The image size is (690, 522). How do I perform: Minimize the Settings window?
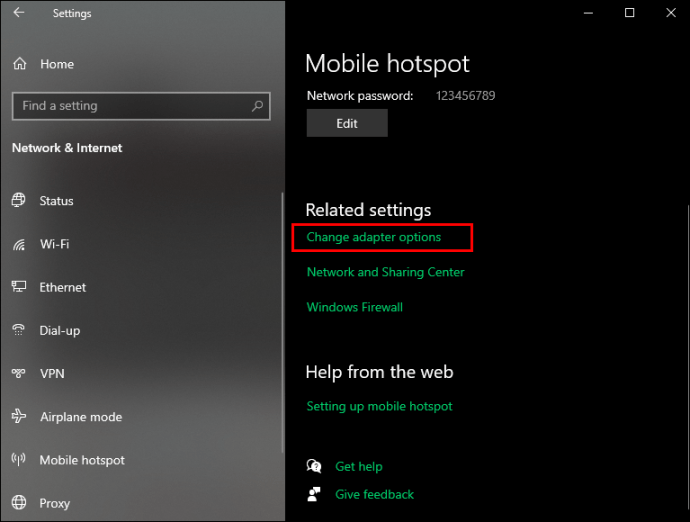588,13
